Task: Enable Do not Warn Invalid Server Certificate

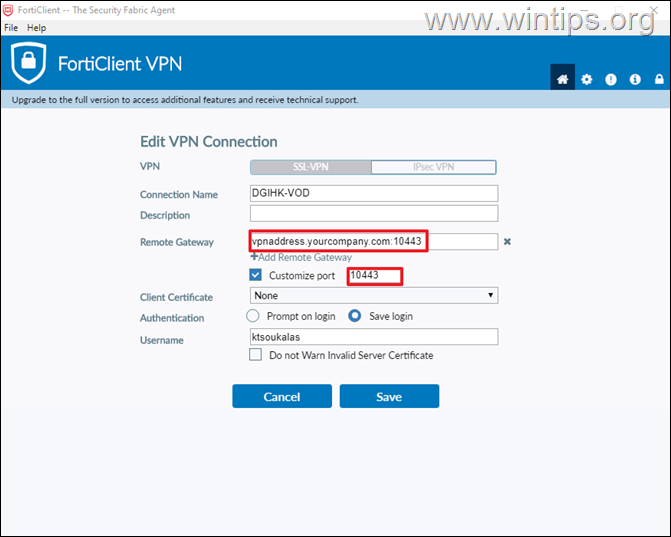Action: (x=256, y=355)
